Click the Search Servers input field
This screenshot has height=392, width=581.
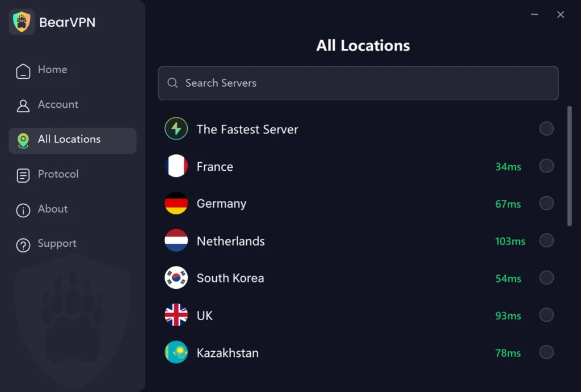pyautogui.click(x=358, y=83)
